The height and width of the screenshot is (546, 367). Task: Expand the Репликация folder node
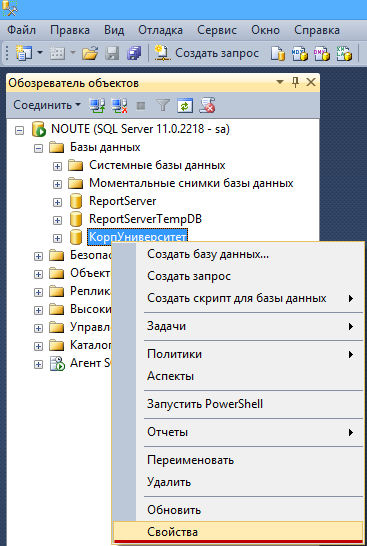(38, 292)
